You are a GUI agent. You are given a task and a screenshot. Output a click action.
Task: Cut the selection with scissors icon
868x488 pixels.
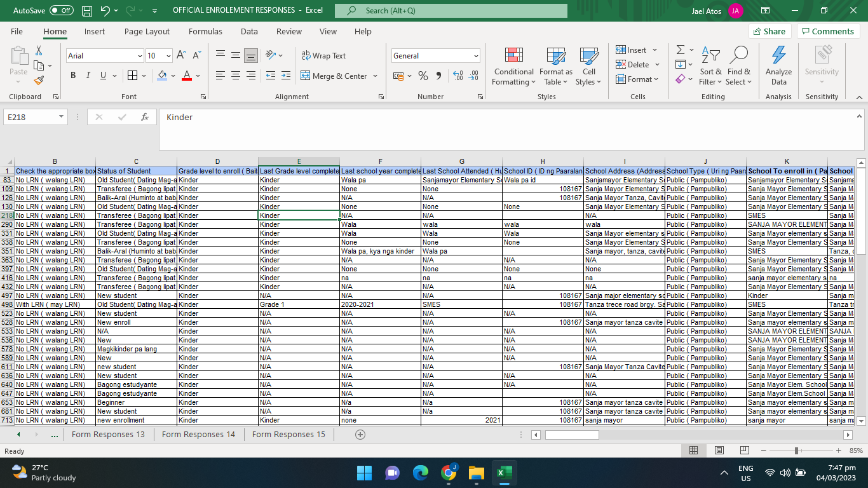39,50
